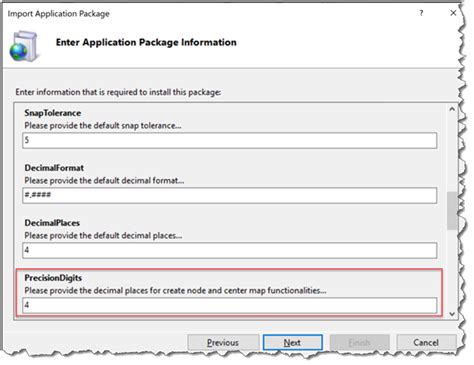Image resolution: width=474 pixels, height=365 pixels.
Task: Close the Import Application Package dialog
Action: tap(453, 13)
